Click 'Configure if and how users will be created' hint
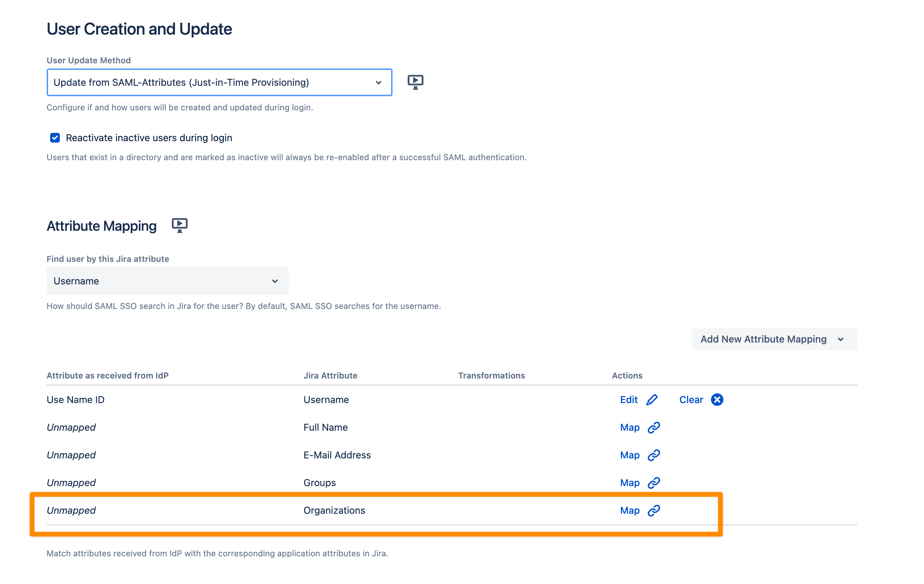This screenshot has width=924, height=584. (x=179, y=108)
